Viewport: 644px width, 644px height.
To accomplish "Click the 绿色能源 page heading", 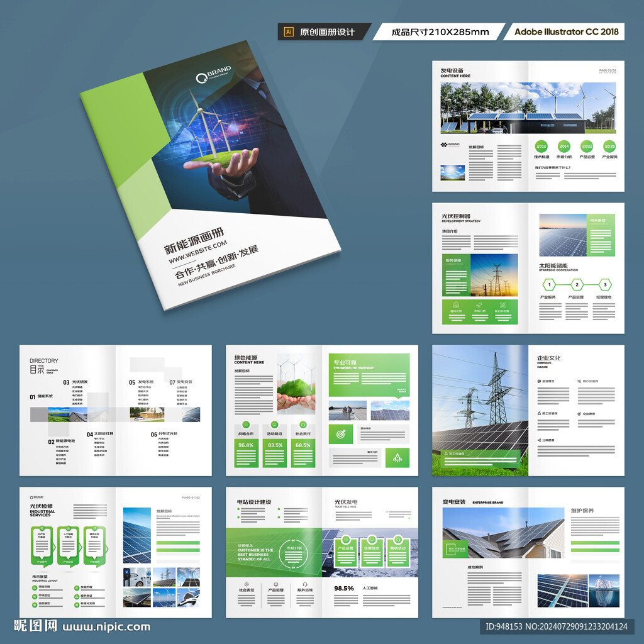I will click(x=246, y=357).
